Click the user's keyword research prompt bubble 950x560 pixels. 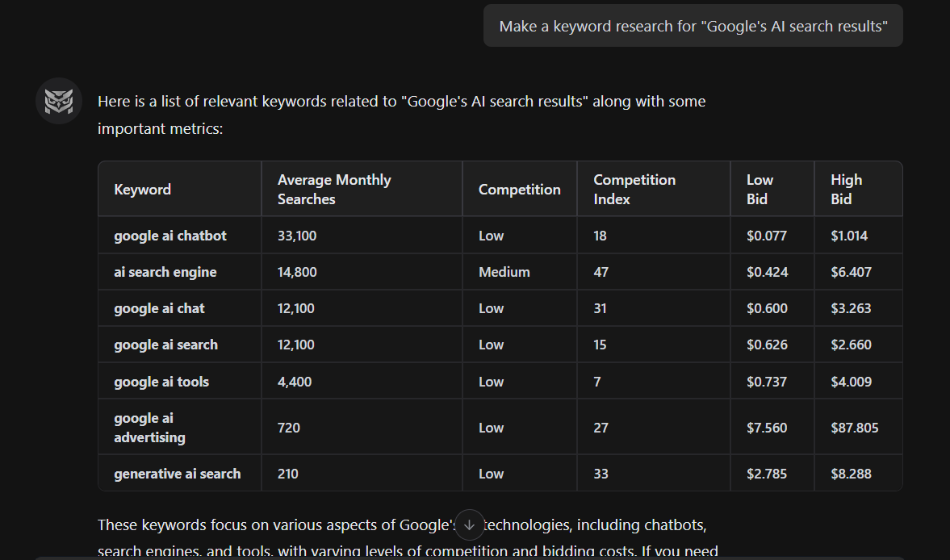[693, 25]
